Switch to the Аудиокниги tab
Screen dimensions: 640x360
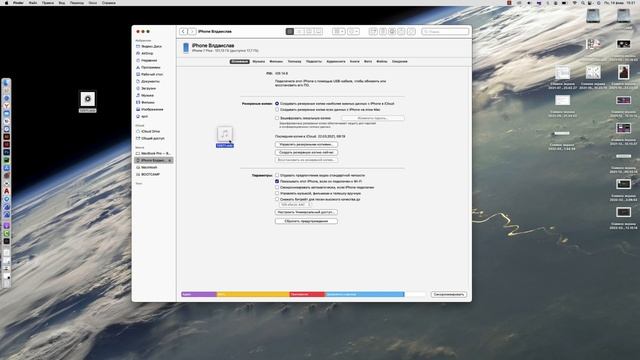click(336, 61)
